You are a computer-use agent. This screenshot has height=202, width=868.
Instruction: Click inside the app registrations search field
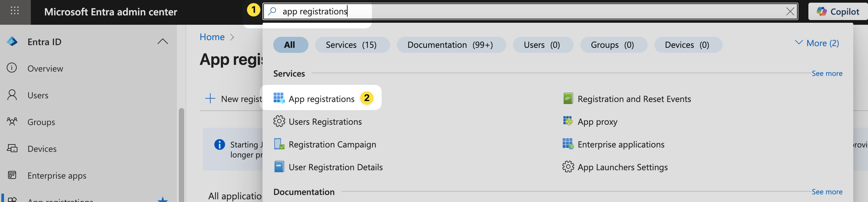pos(505,11)
